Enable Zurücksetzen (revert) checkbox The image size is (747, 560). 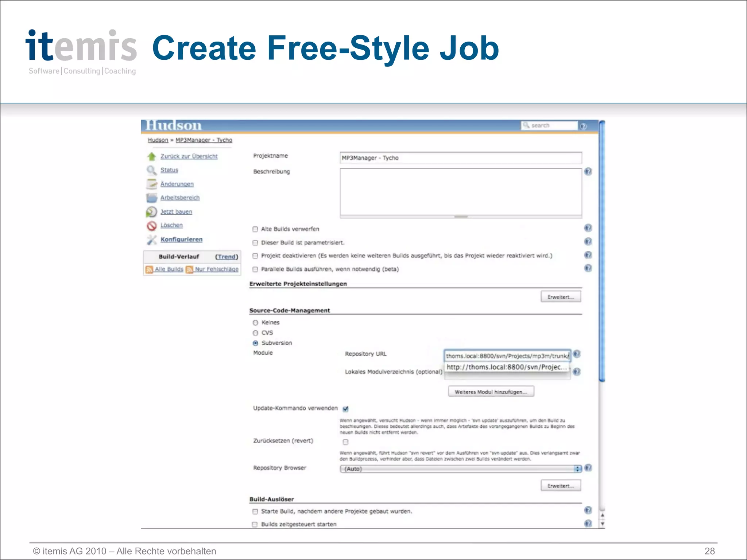pos(345,442)
